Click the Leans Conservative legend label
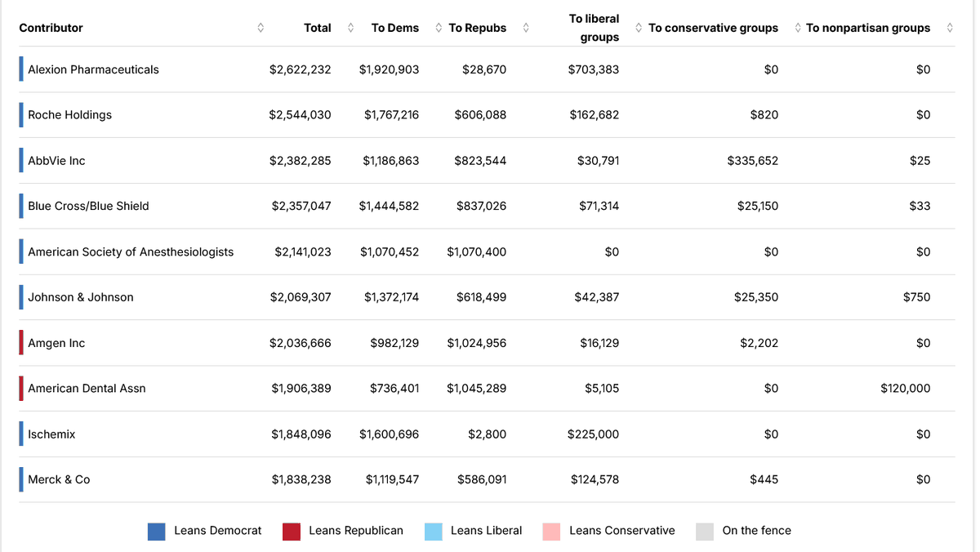This screenshot has height=552, width=980. (x=622, y=531)
